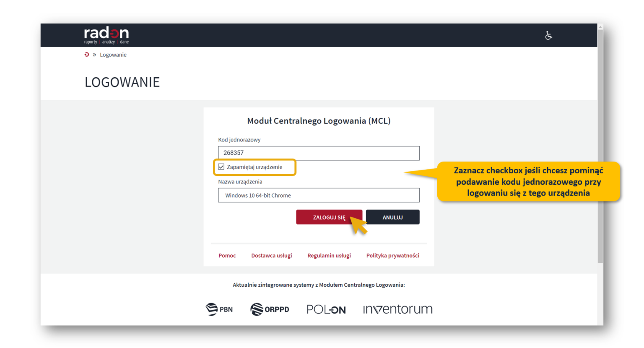The image size is (644, 348).
Task: Click the ORPPD system logo
Action: point(270,309)
